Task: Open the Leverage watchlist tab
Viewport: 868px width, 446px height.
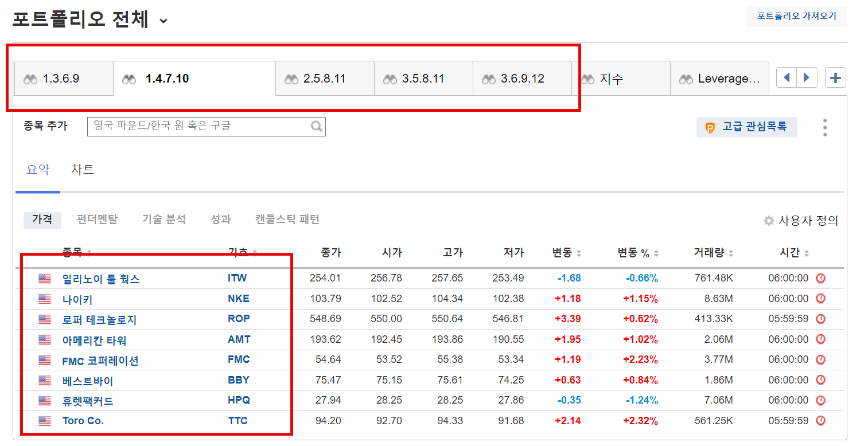Action: pyautogui.click(x=720, y=79)
